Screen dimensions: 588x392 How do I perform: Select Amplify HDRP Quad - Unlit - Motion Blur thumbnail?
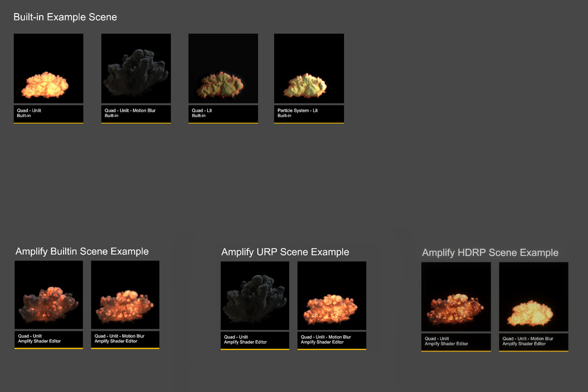click(x=534, y=297)
